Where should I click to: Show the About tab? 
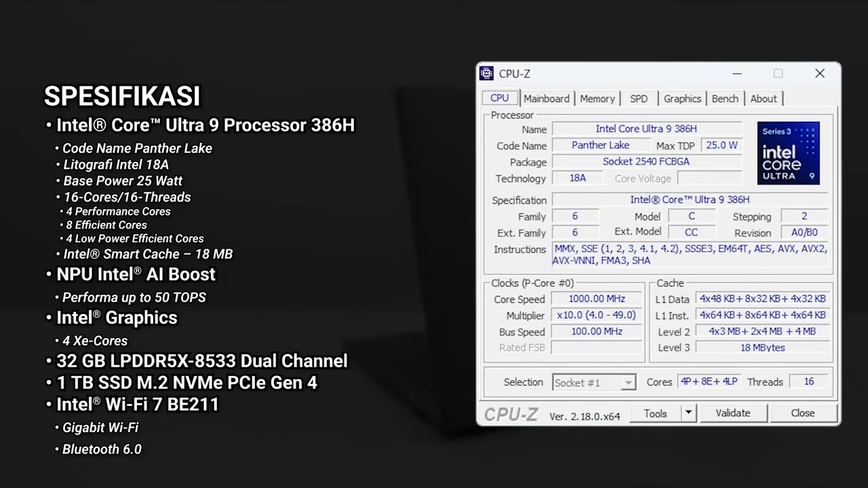pyautogui.click(x=764, y=98)
